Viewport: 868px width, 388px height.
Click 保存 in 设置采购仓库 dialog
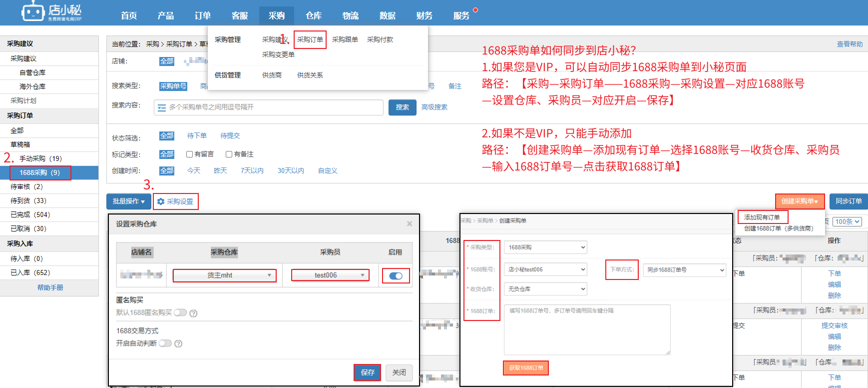point(368,372)
